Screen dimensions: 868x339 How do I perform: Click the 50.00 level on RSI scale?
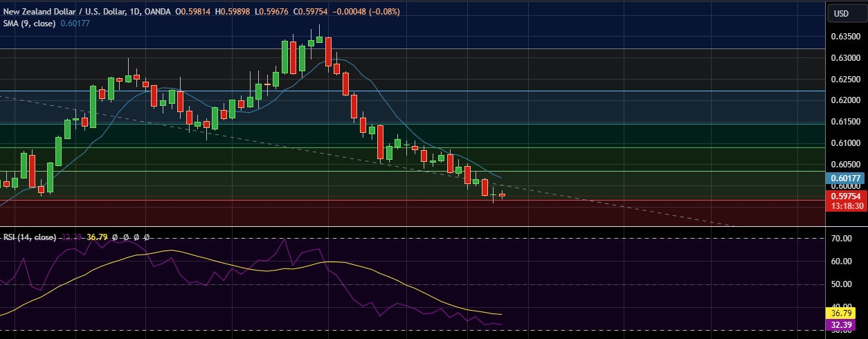click(x=841, y=284)
